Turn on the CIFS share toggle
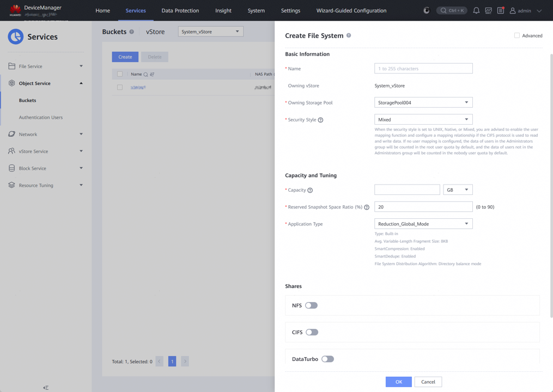The height and width of the screenshot is (392, 553). 312,332
